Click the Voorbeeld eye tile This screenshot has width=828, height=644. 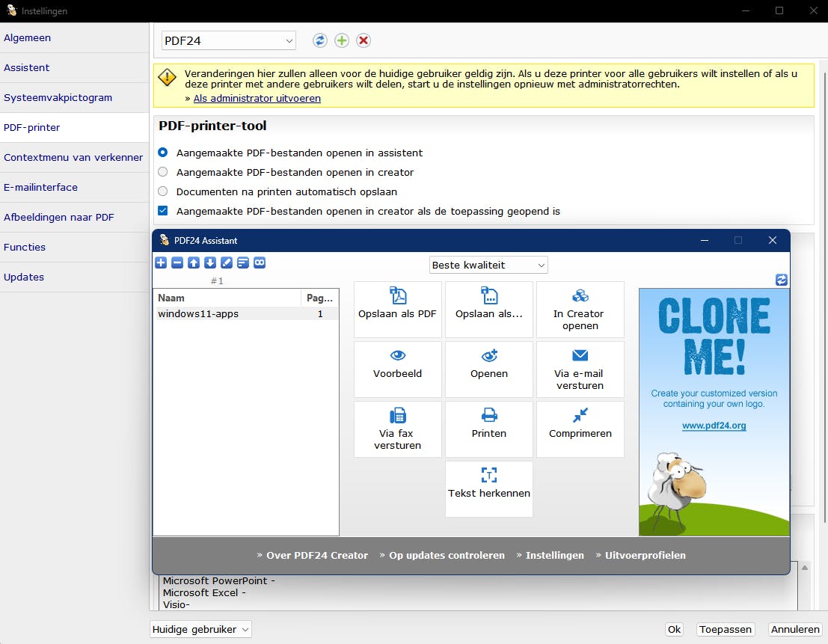click(x=398, y=369)
